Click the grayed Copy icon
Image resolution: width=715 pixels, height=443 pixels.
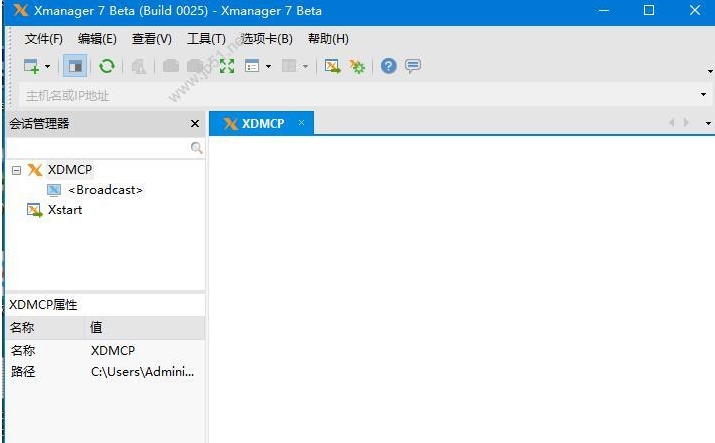[171, 66]
